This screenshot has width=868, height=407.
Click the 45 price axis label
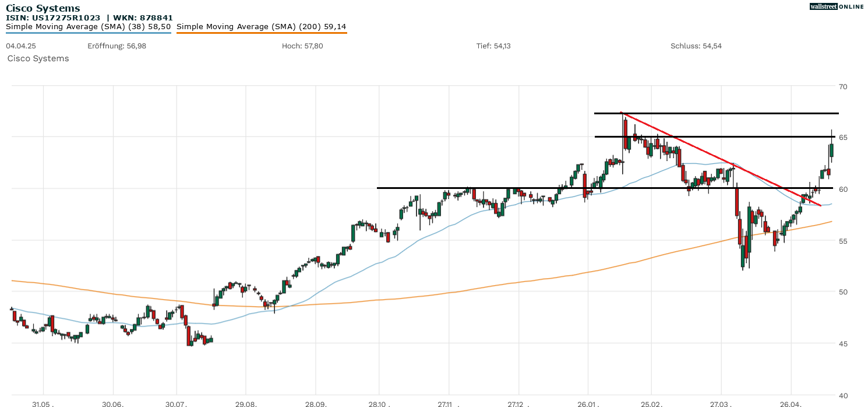pyautogui.click(x=844, y=343)
